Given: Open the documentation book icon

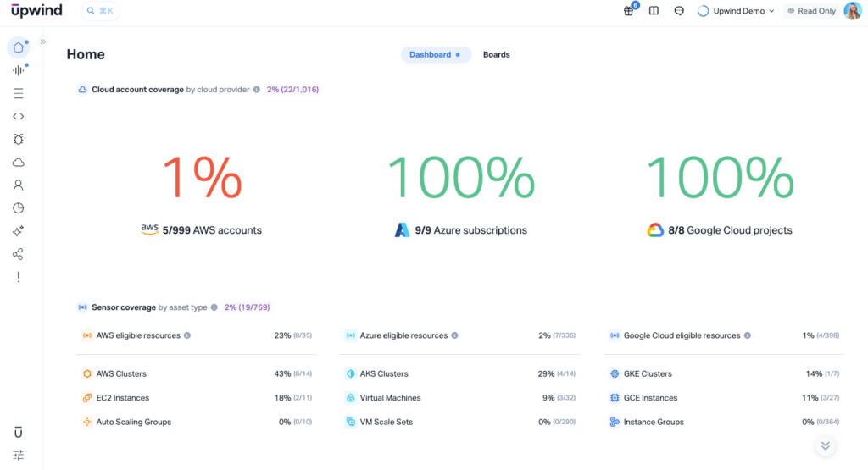Looking at the screenshot, I should click(x=654, y=11).
